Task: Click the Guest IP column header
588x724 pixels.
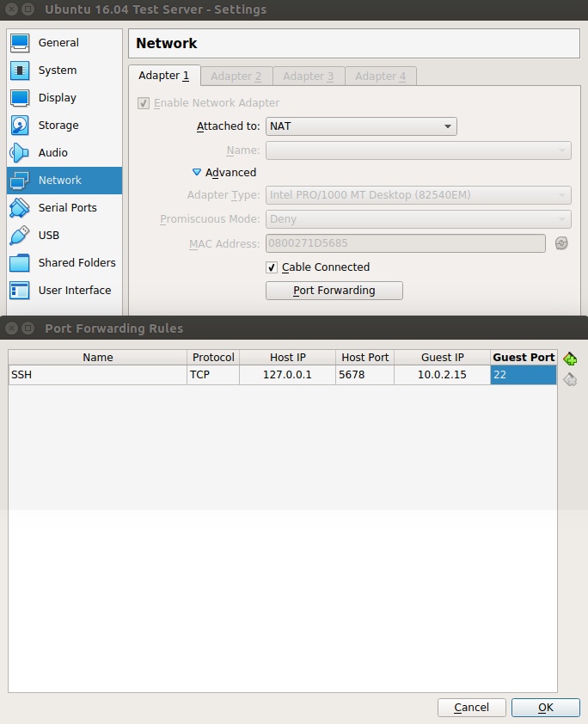Action: point(442,358)
